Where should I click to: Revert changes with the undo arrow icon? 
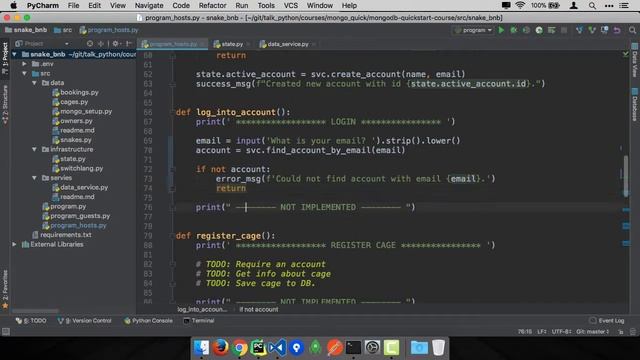tap(617, 30)
